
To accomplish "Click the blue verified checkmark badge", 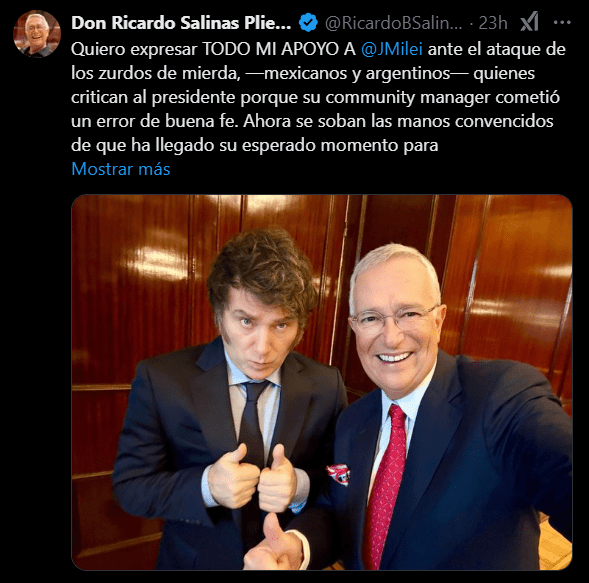I will pos(308,23).
